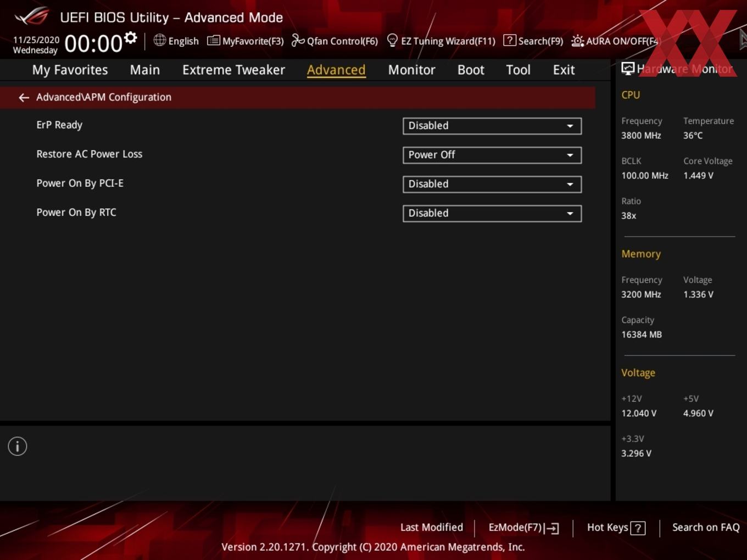Image resolution: width=747 pixels, height=560 pixels.
Task: Click the CPU section heading
Action: (631, 95)
